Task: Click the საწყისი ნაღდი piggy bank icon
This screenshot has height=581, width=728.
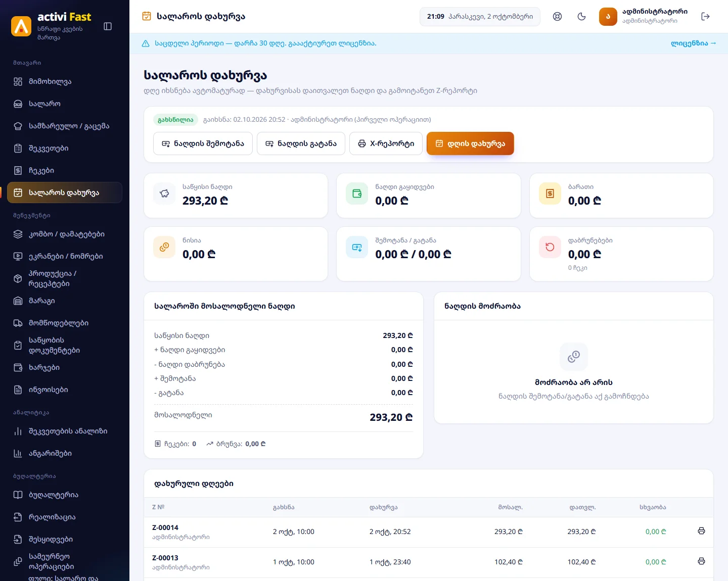Action: [164, 193]
